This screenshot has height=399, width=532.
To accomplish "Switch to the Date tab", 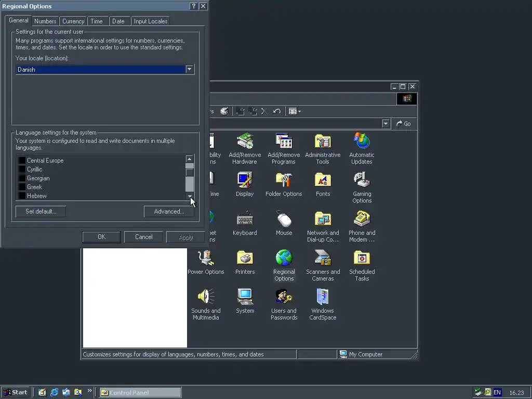I will pos(118,21).
